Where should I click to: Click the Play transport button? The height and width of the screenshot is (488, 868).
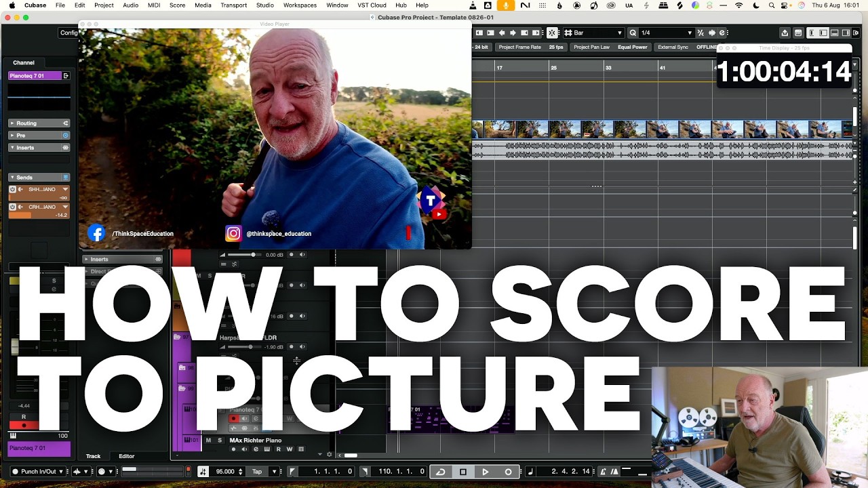(x=486, y=472)
